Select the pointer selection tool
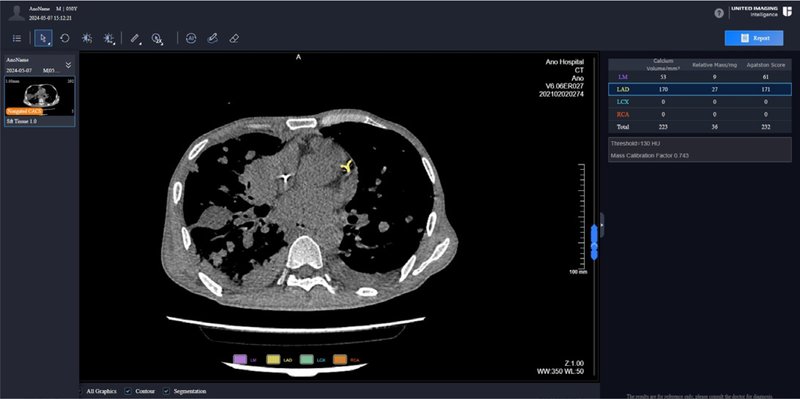800x399 pixels. [x=43, y=38]
